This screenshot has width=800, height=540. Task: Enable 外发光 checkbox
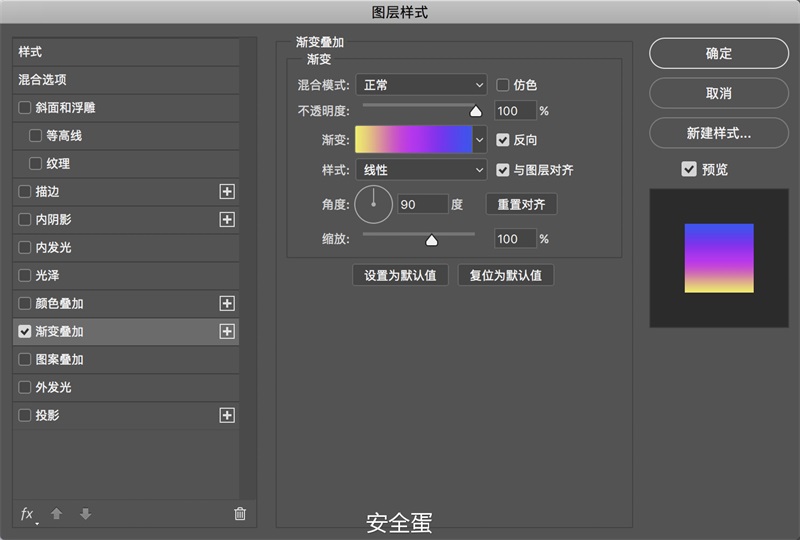pyautogui.click(x=24, y=387)
